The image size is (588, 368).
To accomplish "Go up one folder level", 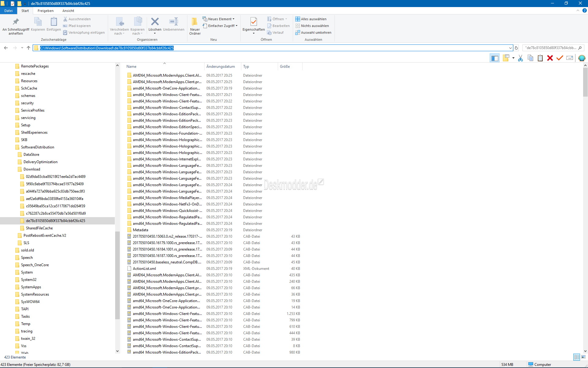I will coord(28,48).
